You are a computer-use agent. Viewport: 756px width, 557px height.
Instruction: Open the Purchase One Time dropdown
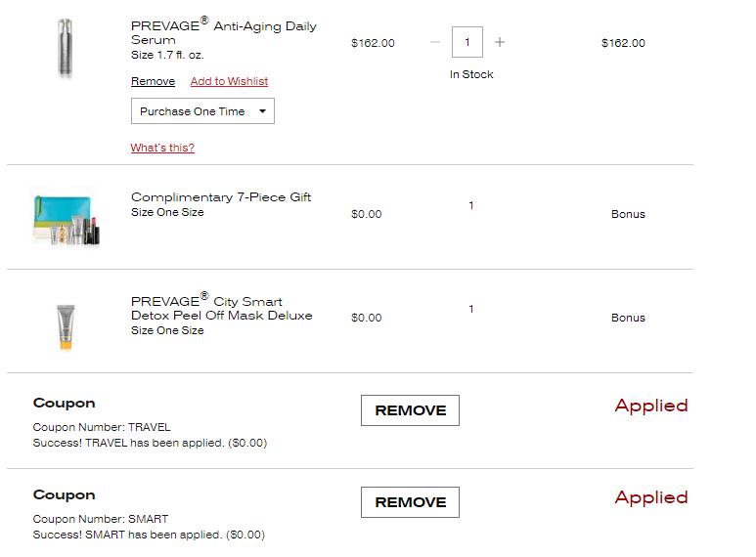tap(202, 111)
